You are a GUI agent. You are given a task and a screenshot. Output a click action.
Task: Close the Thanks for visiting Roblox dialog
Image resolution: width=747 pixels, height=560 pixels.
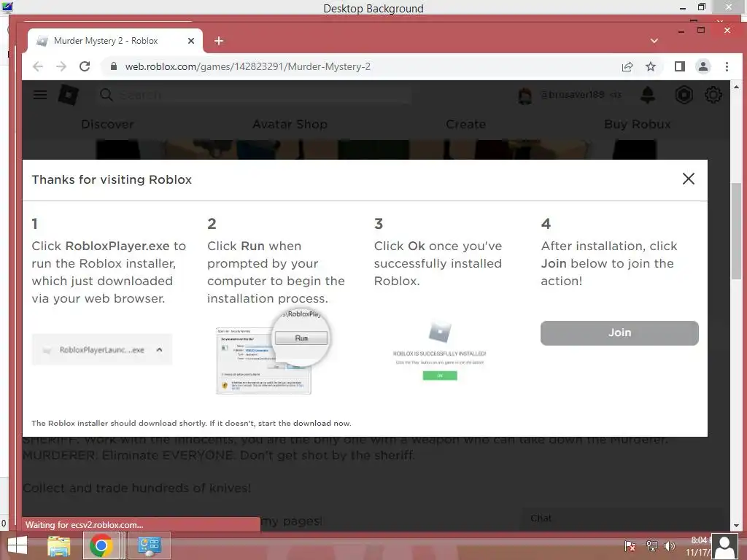click(x=689, y=179)
